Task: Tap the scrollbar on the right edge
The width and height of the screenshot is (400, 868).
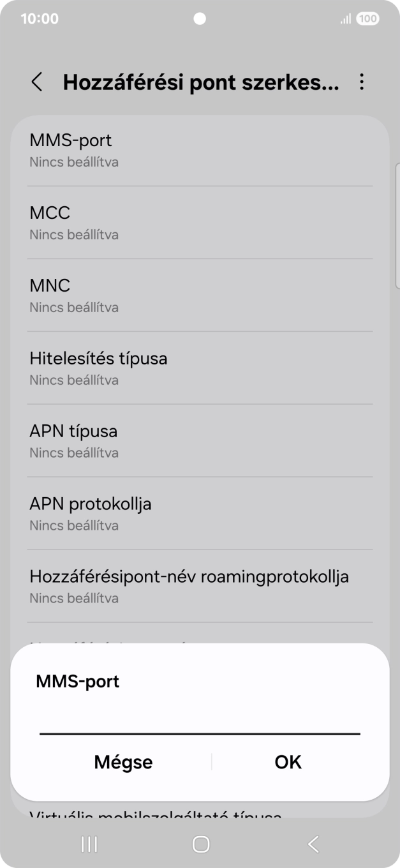Action: [x=397, y=223]
